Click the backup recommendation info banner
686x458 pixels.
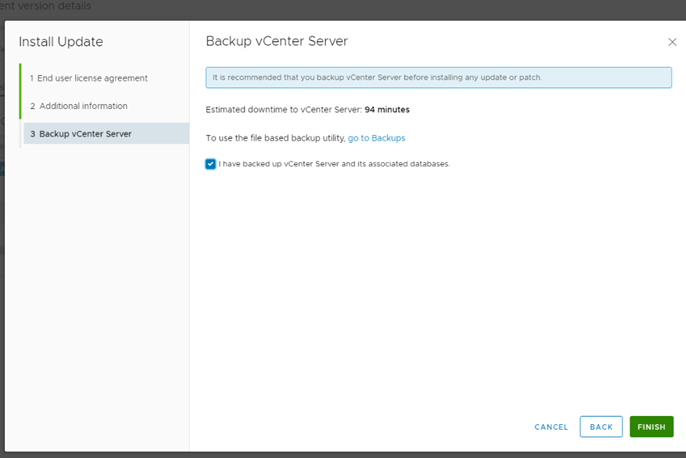tap(439, 77)
